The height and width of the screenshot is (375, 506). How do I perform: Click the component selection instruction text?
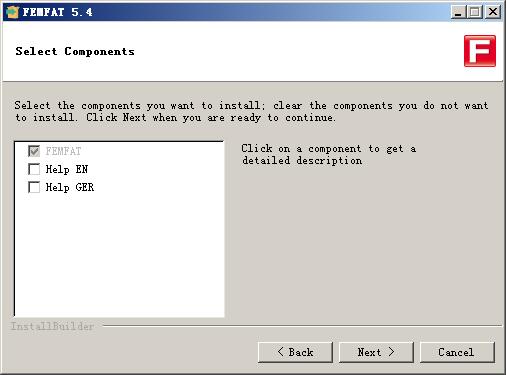251,111
